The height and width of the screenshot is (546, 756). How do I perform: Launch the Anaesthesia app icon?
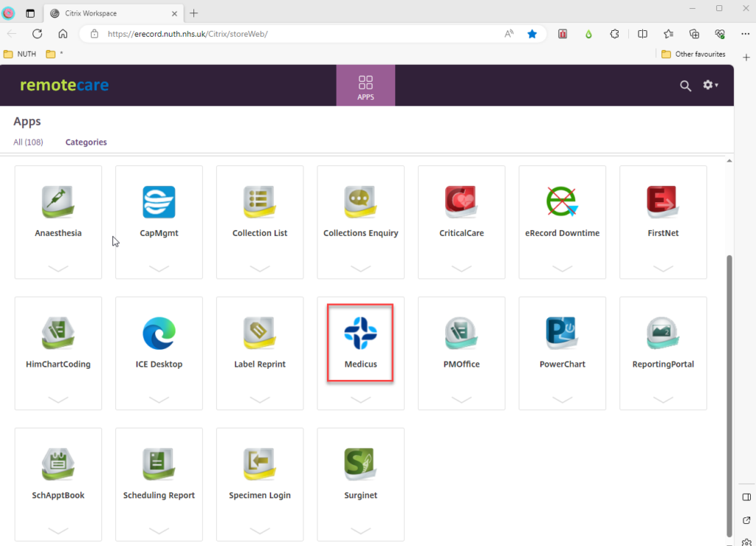point(58,202)
